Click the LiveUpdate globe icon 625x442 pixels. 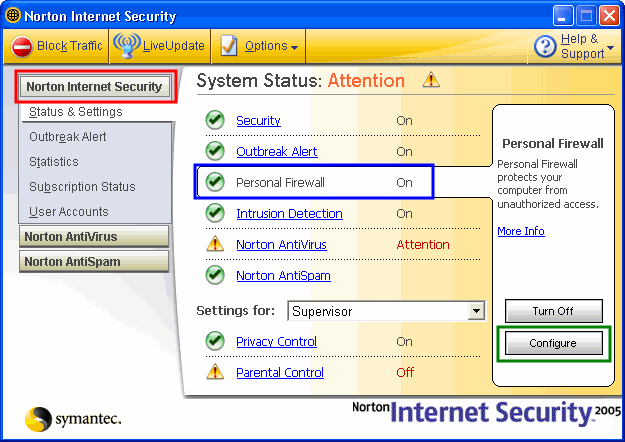click(126, 45)
